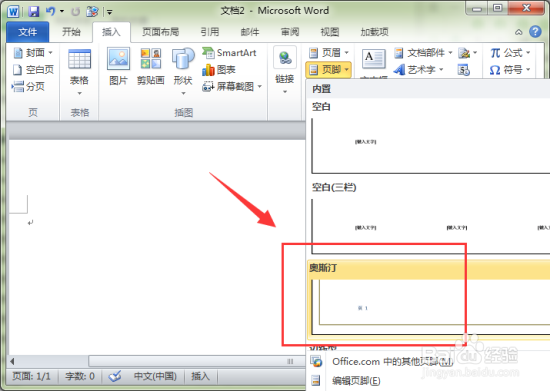Open the 页眉 header dropdown
550x391 pixels.
pyautogui.click(x=329, y=53)
